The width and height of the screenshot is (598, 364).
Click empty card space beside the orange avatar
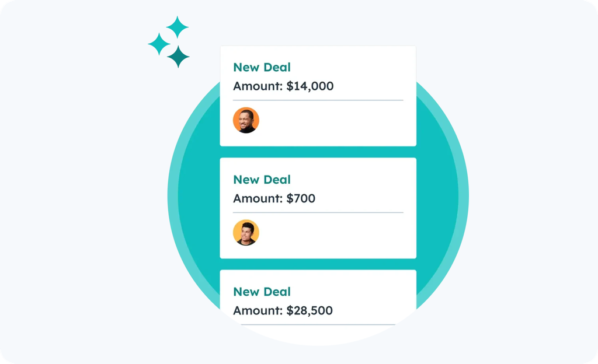(x=339, y=121)
